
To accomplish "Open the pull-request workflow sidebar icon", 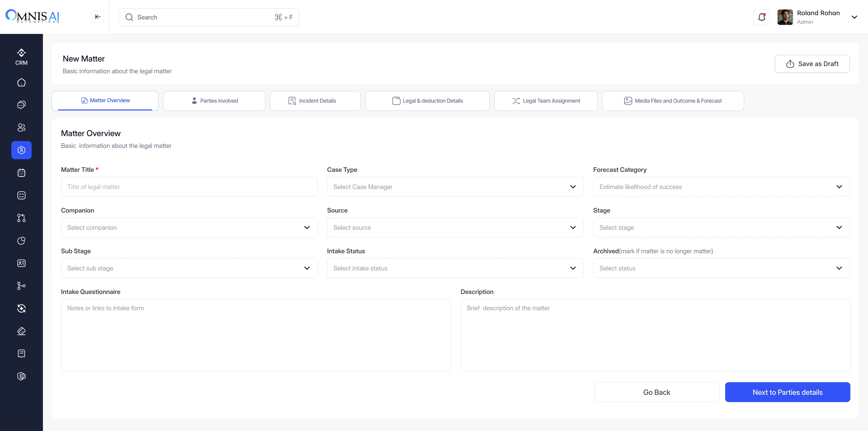I will tap(21, 218).
